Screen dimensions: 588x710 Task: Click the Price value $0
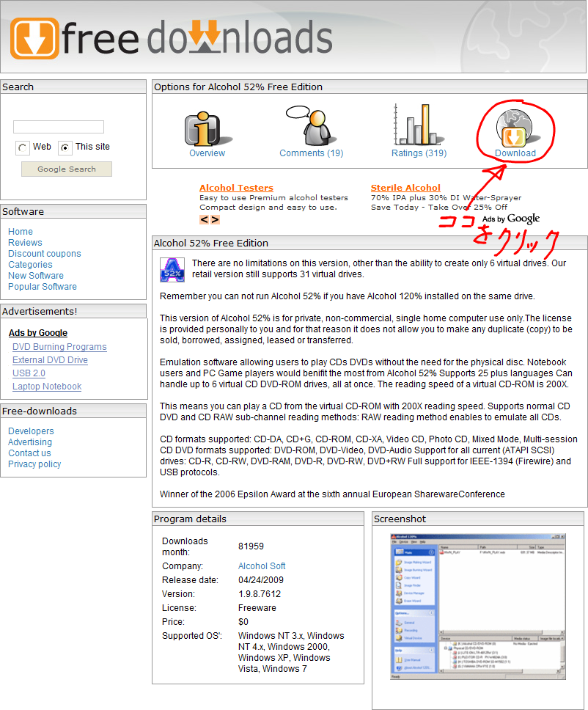coord(243,622)
